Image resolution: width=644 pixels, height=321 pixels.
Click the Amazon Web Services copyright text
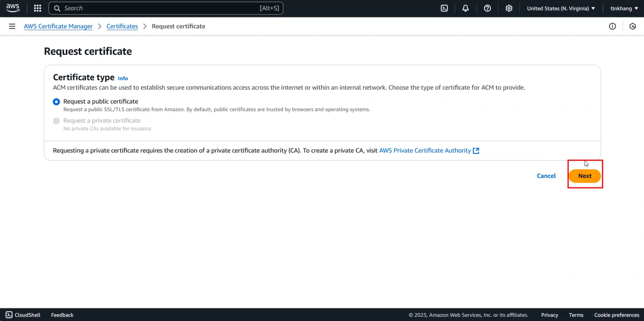coord(469,315)
